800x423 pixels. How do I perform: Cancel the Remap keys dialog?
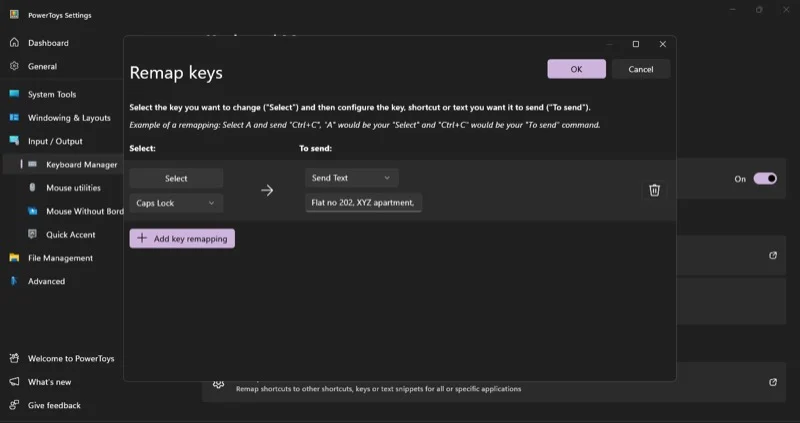[x=641, y=69]
